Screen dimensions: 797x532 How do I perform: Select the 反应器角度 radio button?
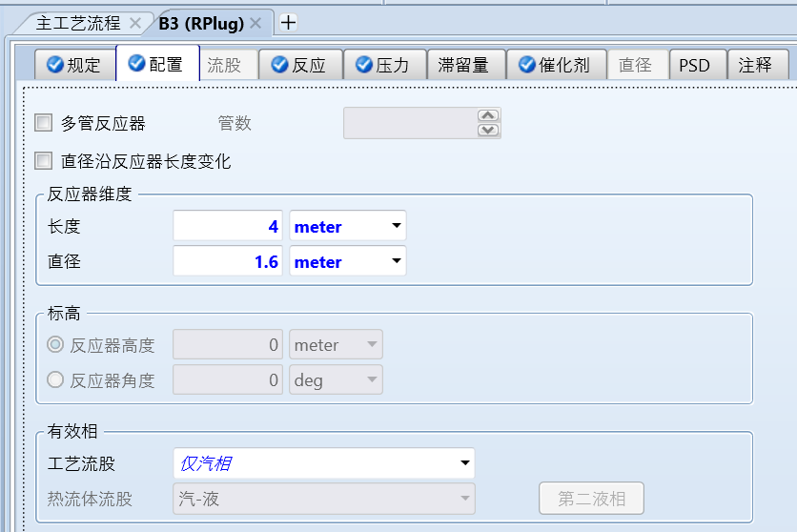click(x=55, y=379)
